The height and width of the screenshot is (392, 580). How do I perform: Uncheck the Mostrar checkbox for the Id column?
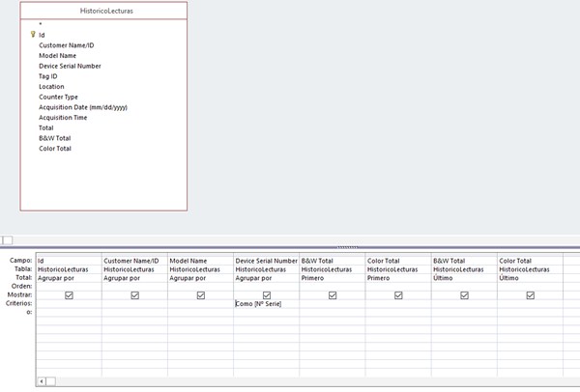pos(69,295)
